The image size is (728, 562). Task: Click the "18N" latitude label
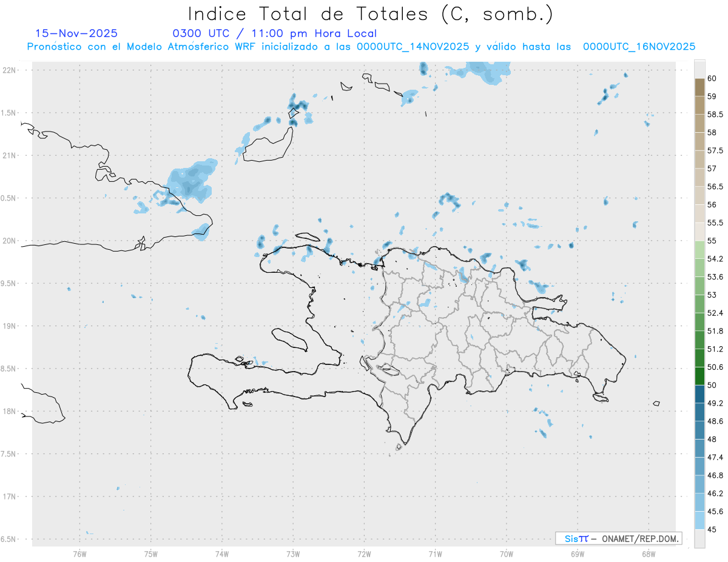[x=10, y=412]
